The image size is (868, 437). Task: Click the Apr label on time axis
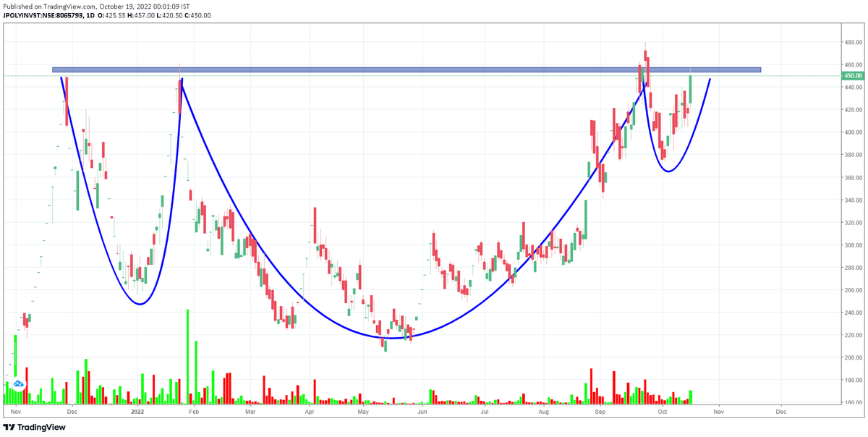[x=309, y=411]
